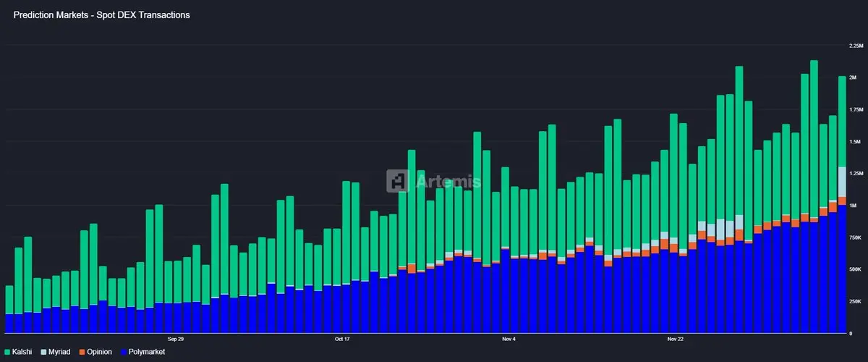Click the 2.25M y-axis label
Viewport: 868px width, 362px height.
[x=856, y=46]
